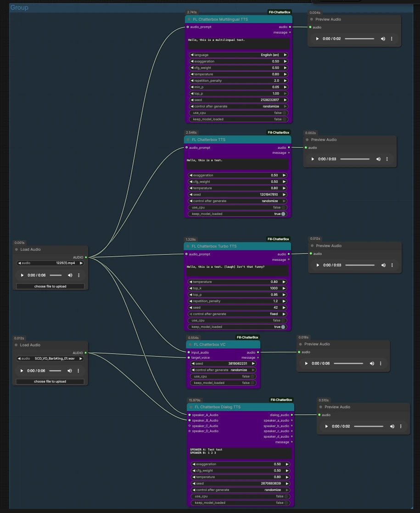Image resolution: width=420 pixels, height=513 pixels.
Task: Change control after generate on Dialog TTS
Action: click(x=241, y=490)
